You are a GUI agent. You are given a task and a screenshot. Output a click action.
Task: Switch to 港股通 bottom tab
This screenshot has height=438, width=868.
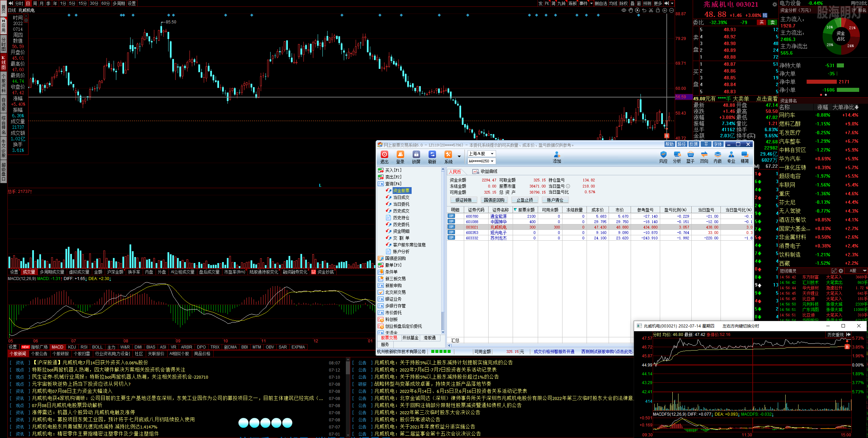tap(430, 338)
